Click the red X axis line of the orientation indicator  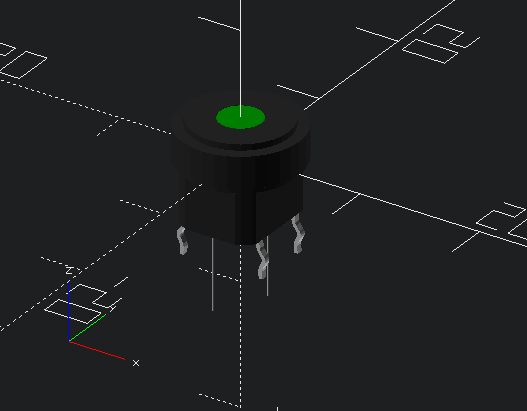[x=97, y=350]
